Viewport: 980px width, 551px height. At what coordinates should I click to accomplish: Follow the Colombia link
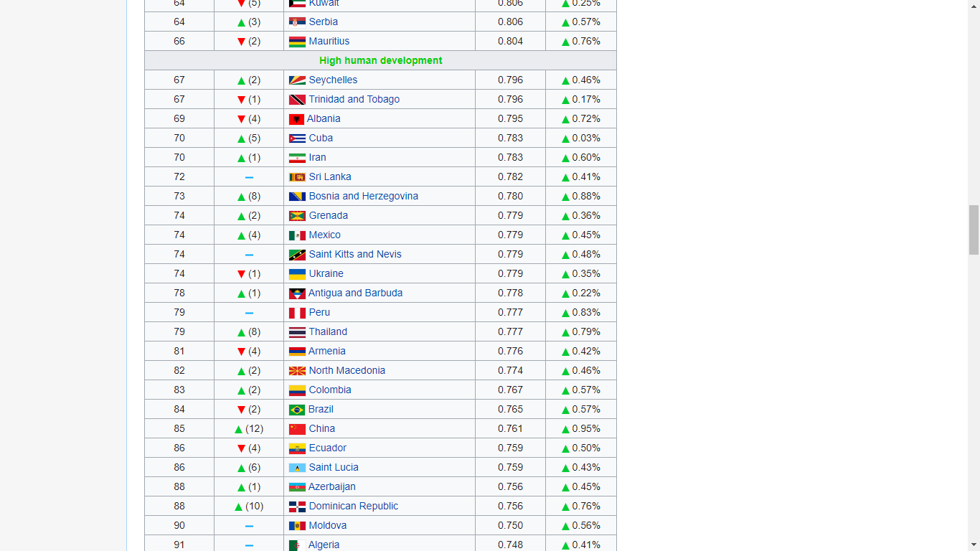coord(330,390)
